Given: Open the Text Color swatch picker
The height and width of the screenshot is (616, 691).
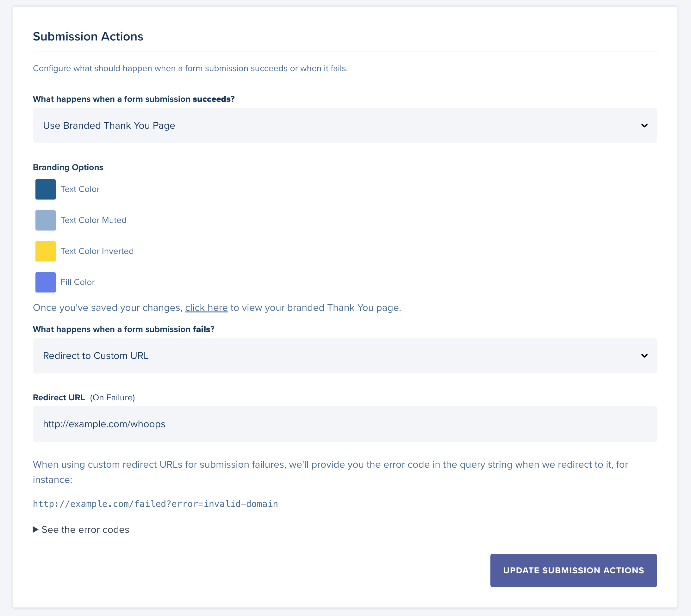Looking at the screenshot, I should (45, 189).
